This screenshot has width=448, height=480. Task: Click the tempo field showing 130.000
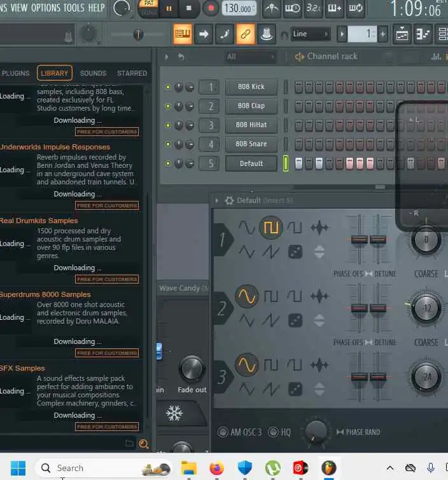[x=239, y=8]
